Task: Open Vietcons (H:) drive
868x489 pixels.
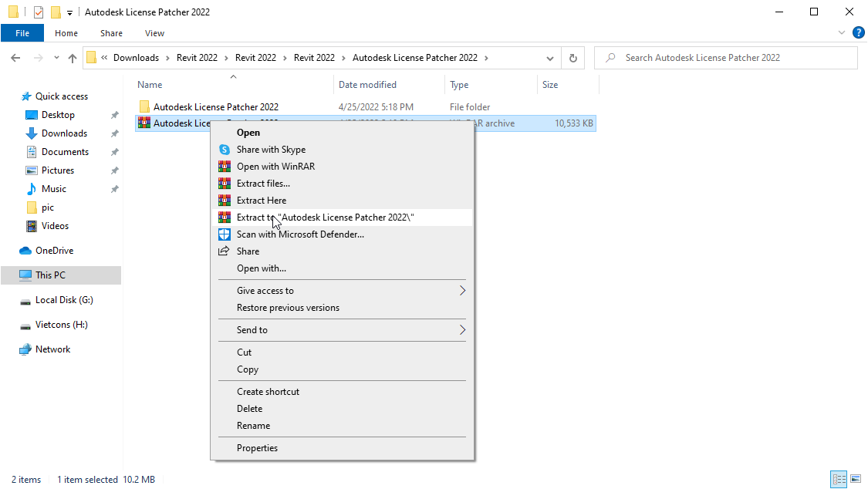Action: coord(61,325)
